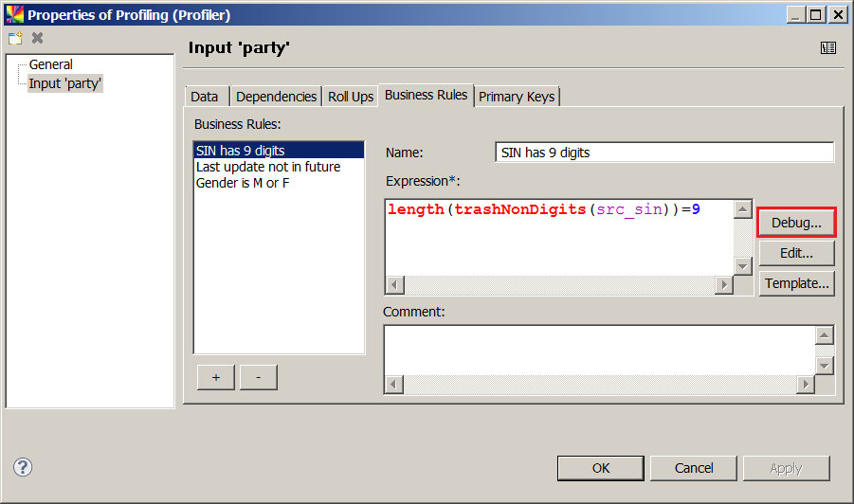Image resolution: width=854 pixels, height=504 pixels.
Task: Select 'Last update not in future' rule
Action: [x=267, y=167]
